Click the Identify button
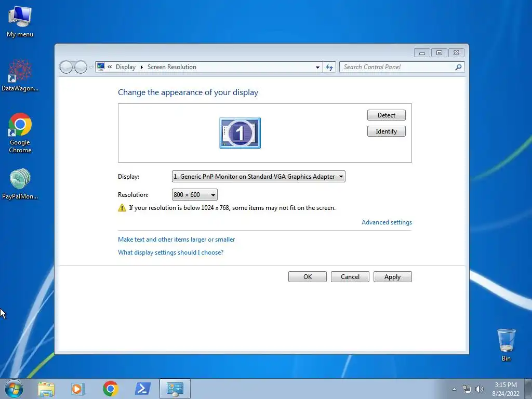Screen dimensions: 532x399 (386, 131)
